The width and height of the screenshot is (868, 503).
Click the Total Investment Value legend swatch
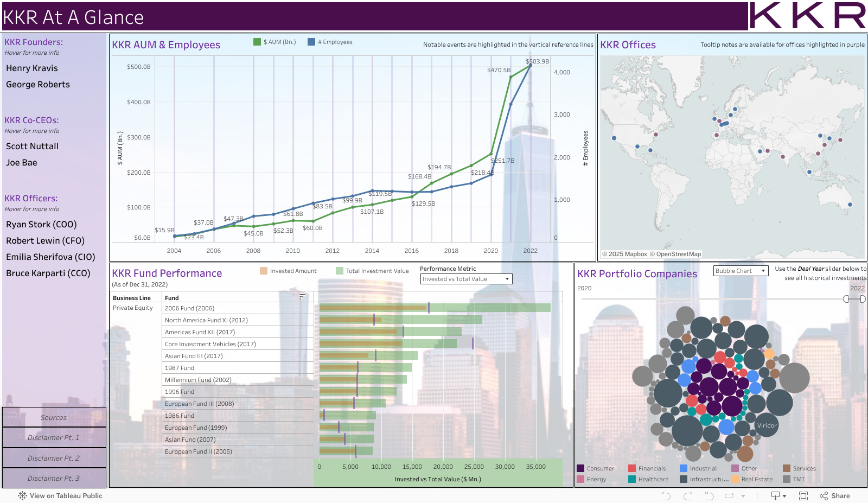coord(340,271)
